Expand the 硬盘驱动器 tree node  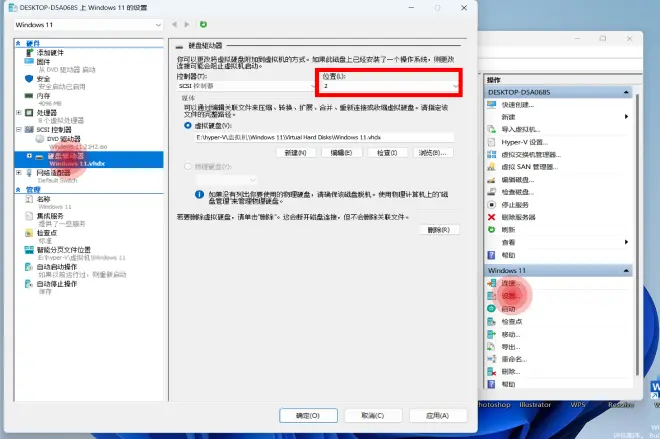coord(29,156)
